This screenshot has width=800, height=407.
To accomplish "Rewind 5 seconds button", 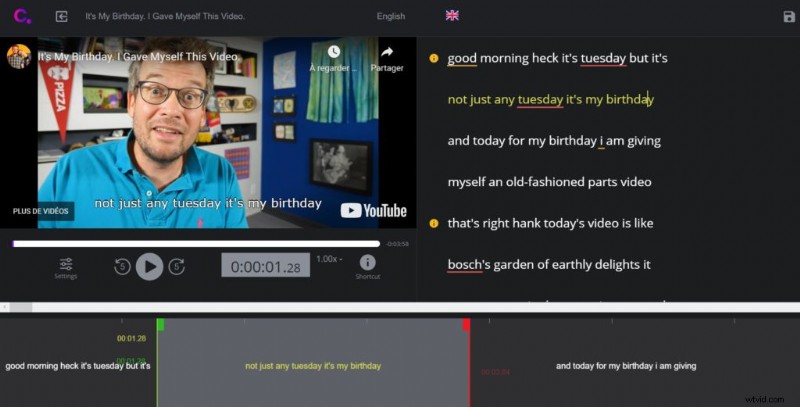I will (122, 266).
